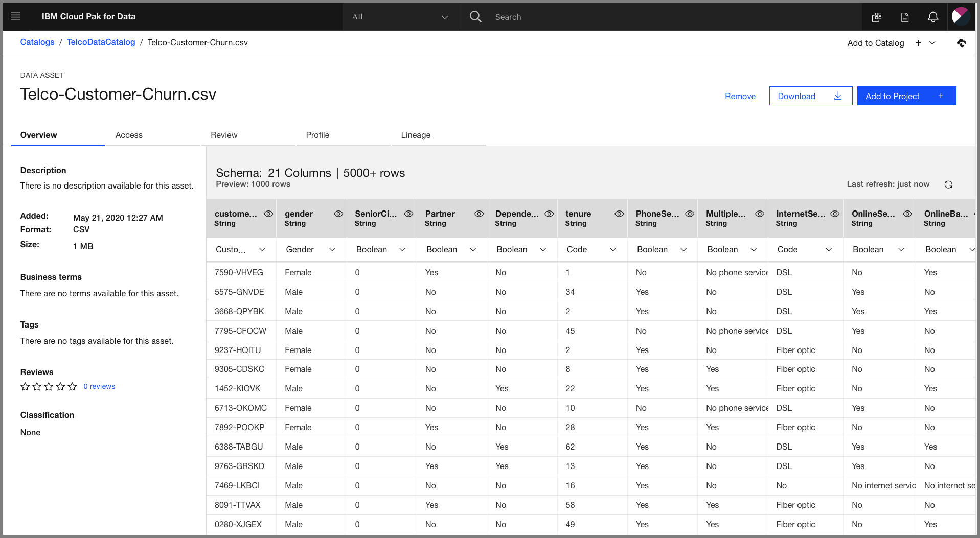Open the TelcoDataCatalog breadcrumb link

coord(101,42)
